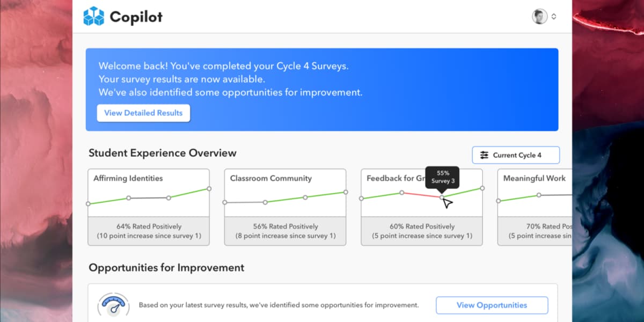Select the Affirming Identities card title
The image size is (644, 322).
[128, 178]
